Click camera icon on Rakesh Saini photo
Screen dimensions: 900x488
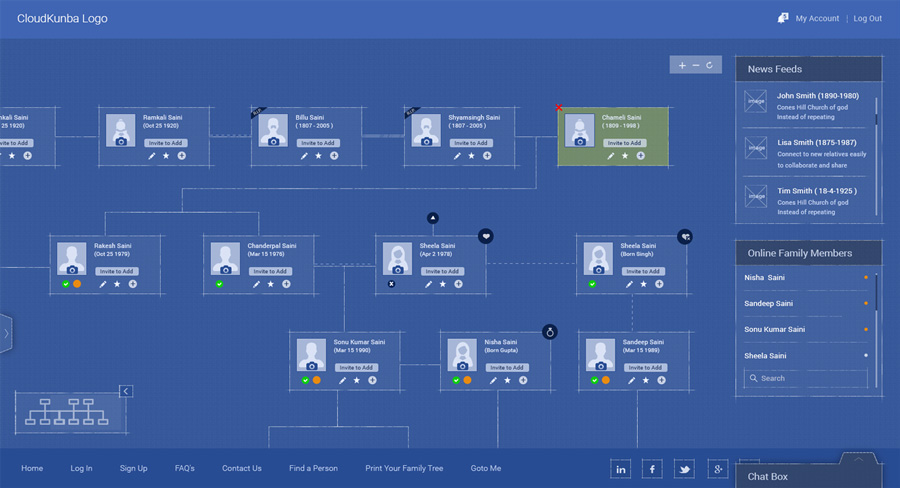70,269
